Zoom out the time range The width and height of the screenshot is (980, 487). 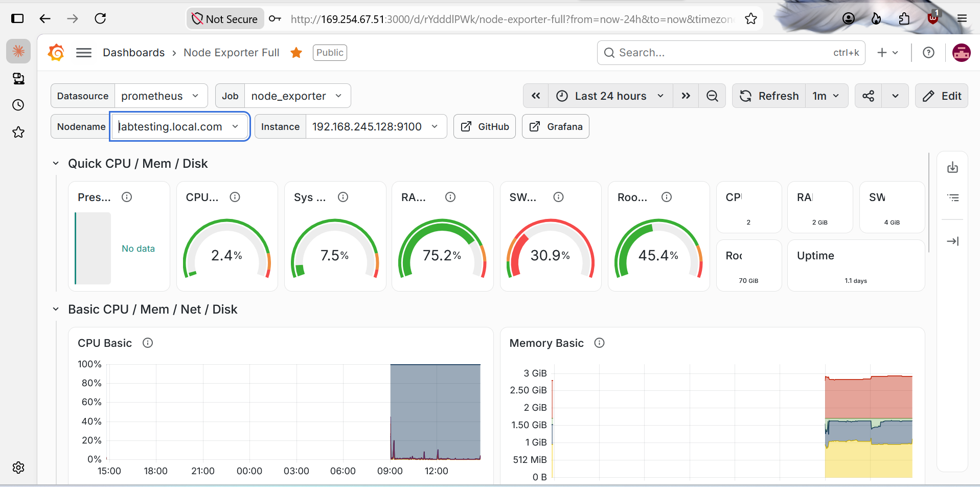[x=712, y=96]
